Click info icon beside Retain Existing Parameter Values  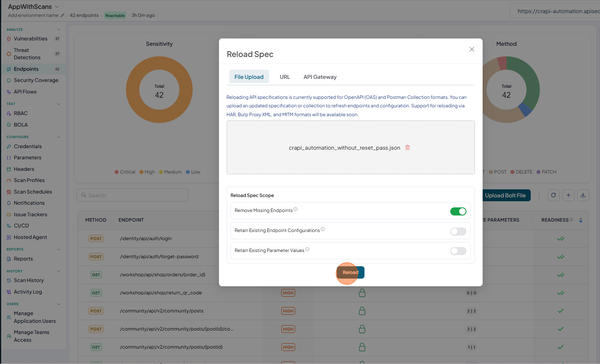308,249
